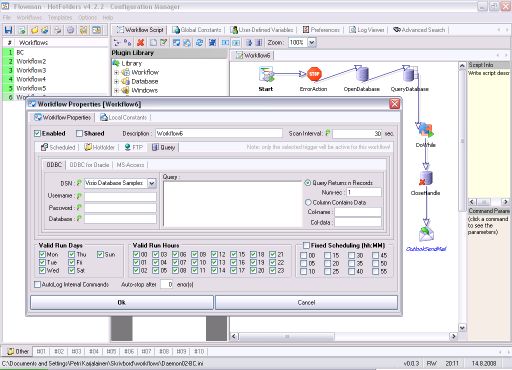Enable the Shared checkbox
This screenshot has width=512, height=370.
pos(79,133)
